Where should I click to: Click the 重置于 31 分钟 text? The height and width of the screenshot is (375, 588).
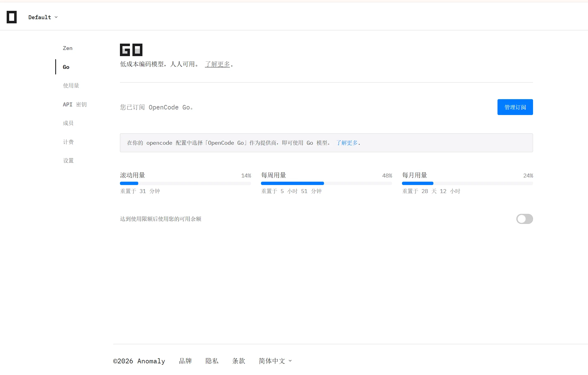(140, 191)
